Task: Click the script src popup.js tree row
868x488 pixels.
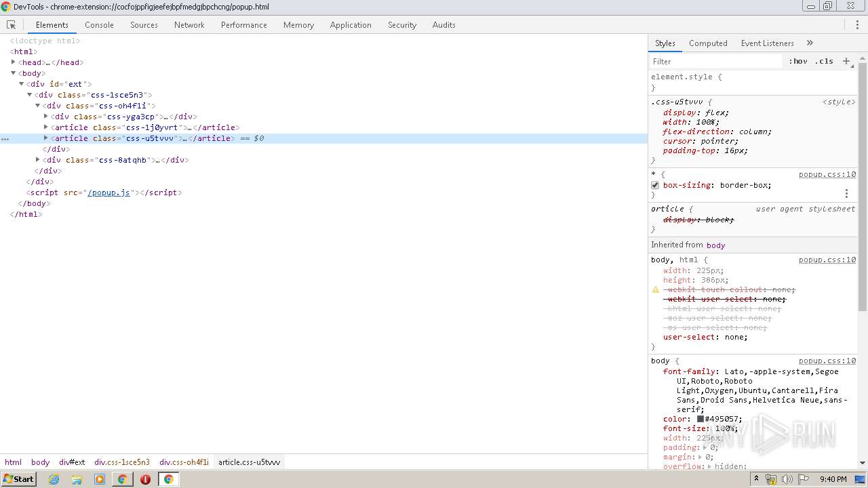Action: click(x=323, y=192)
